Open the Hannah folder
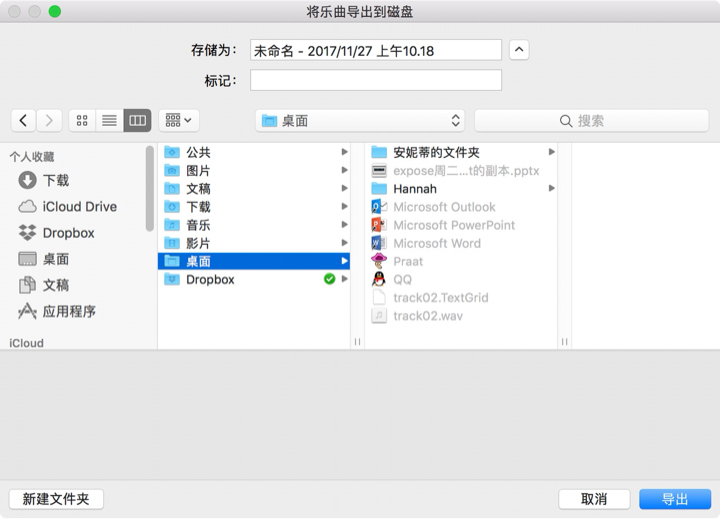The width and height of the screenshot is (720, 519). 461,188
